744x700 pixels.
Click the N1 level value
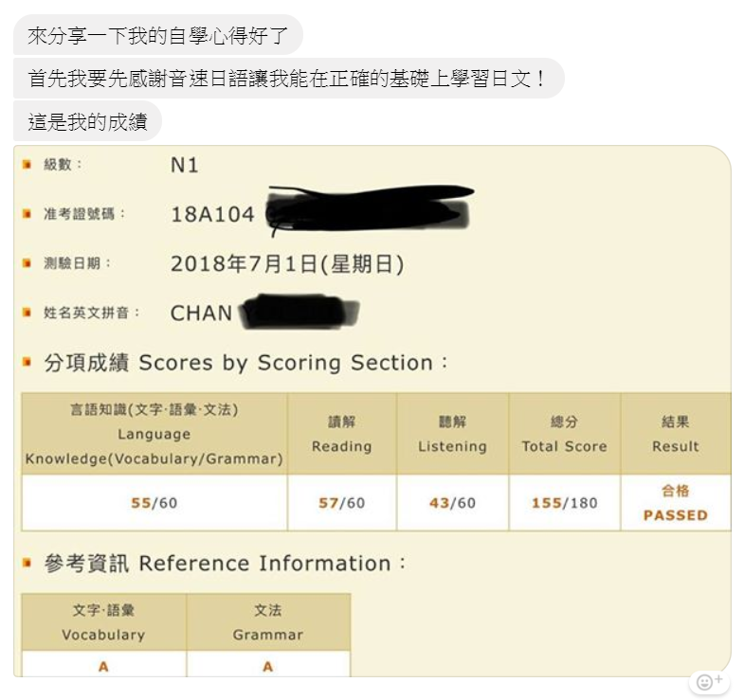pos(185,165)
